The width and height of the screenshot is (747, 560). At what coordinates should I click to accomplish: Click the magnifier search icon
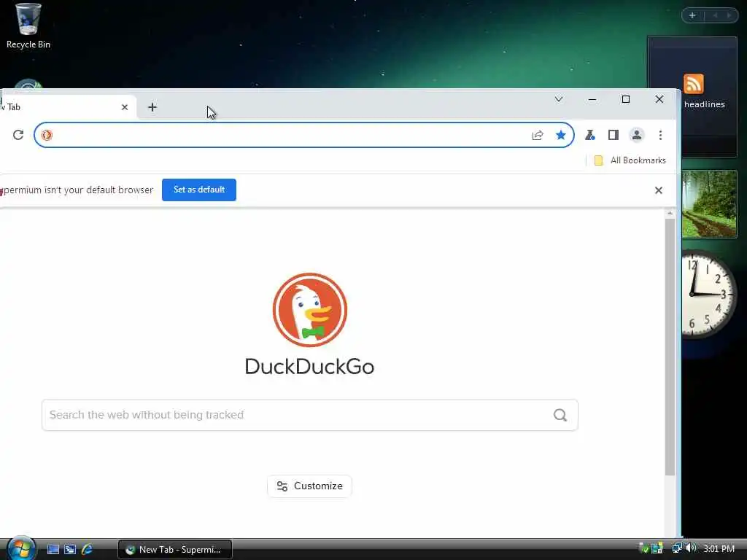point(560,415)
